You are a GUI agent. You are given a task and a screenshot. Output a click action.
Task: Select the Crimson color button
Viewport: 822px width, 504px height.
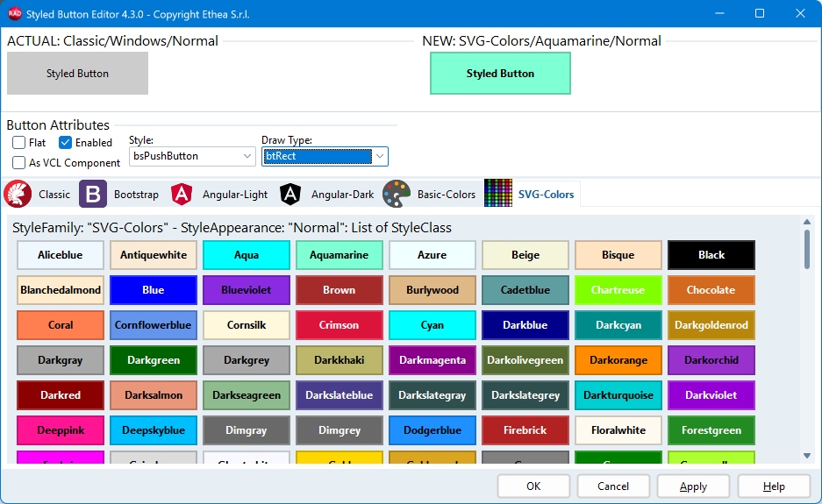340,325
